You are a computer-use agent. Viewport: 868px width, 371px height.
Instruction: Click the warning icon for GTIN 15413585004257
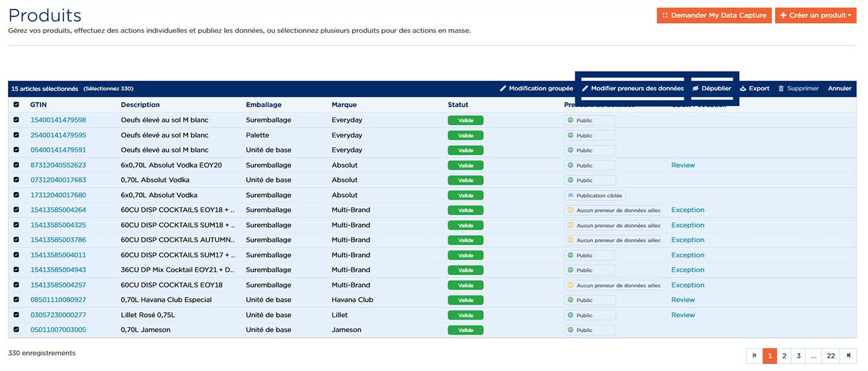tap(570, 285)
